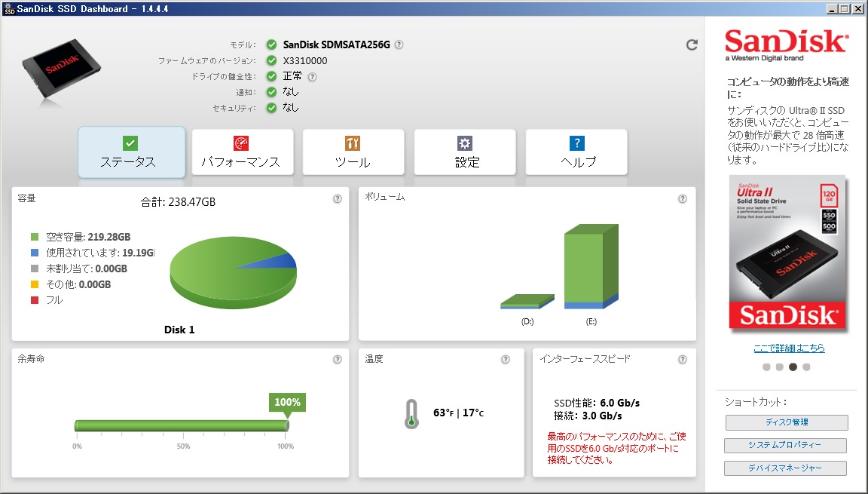Click the 空き容量: 219.28GB text
Viewport: 868px width, 494px height.
[x=88, y=237]
